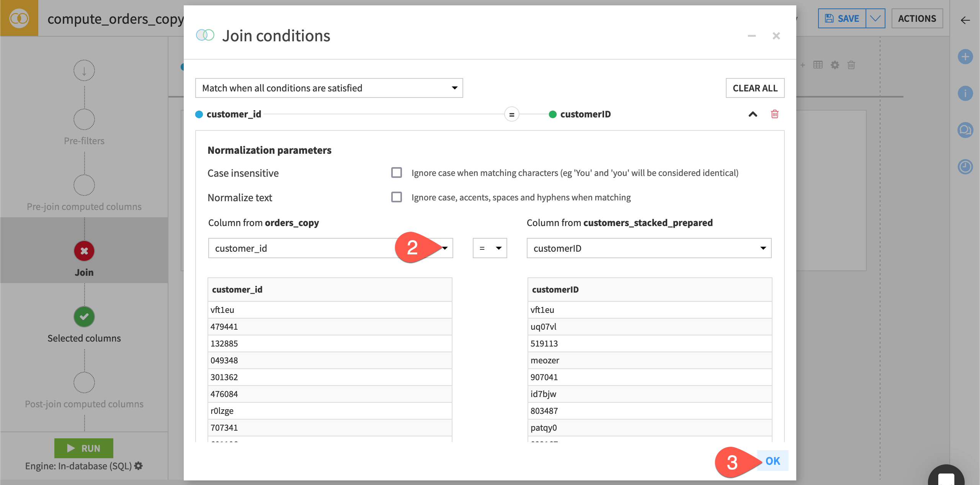Click the gear settings icon in the toolbar
This screenshot has width=980, height=485.
pos(835,65)
